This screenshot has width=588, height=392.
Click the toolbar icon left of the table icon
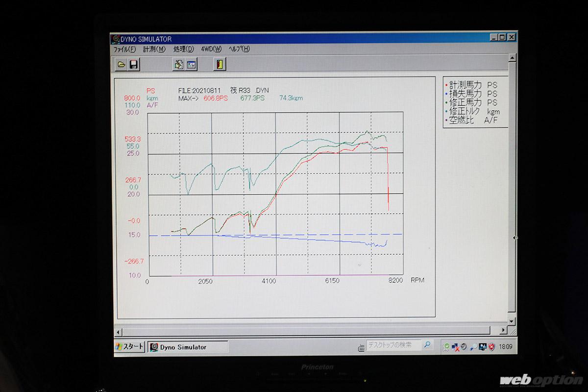179,64
